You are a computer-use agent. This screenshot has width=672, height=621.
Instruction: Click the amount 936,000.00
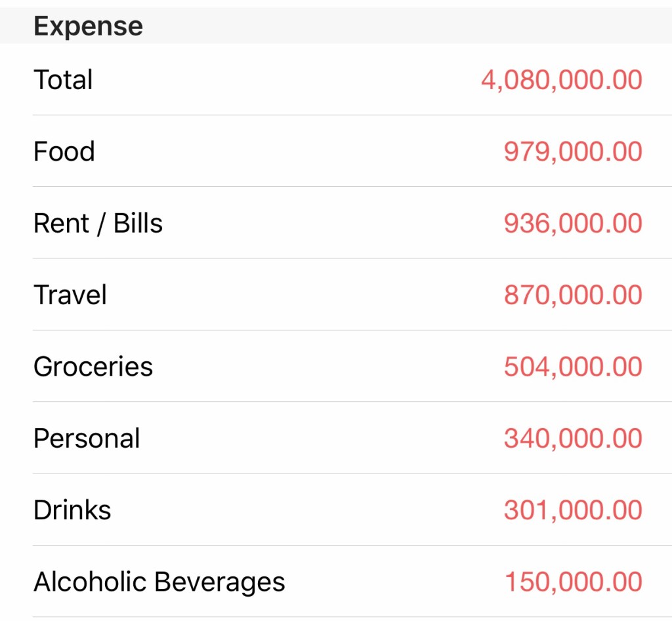click(573, 224)
